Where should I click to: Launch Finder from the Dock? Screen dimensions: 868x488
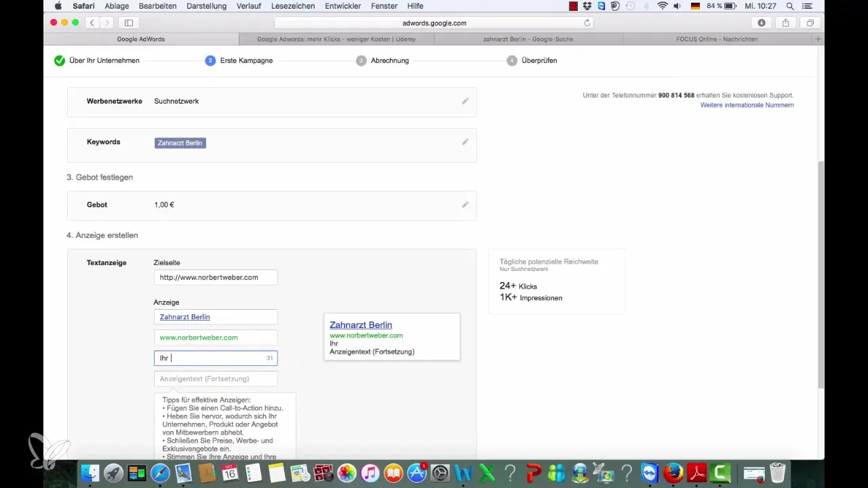(91, 472)
